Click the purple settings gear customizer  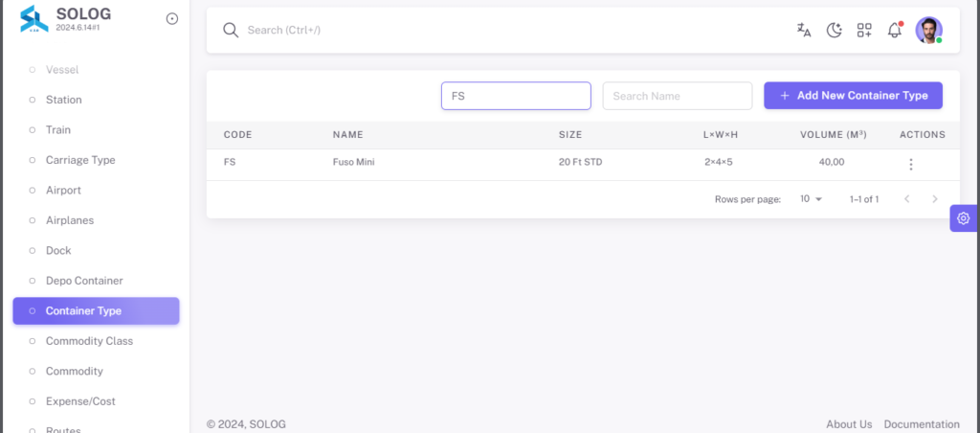tap(963, 218)
